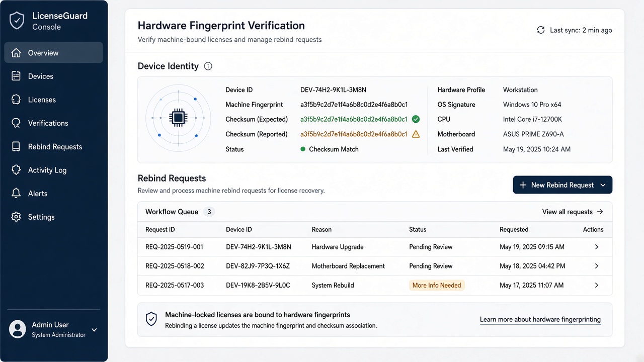This screenshot has width=644, height=362.
Task: Click the More Info Needed status badge
Action: pyautogui.click(x=437, y=285)
